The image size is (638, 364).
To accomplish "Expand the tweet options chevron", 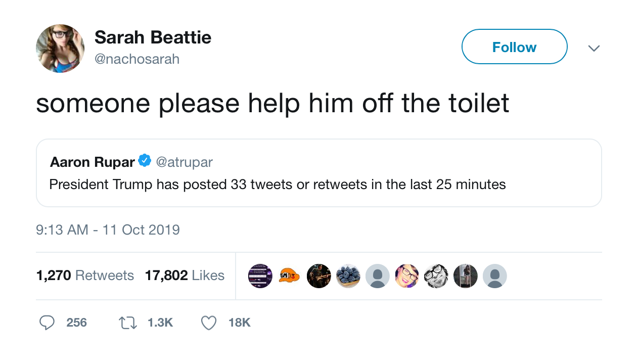I will (x=594, y=48).
